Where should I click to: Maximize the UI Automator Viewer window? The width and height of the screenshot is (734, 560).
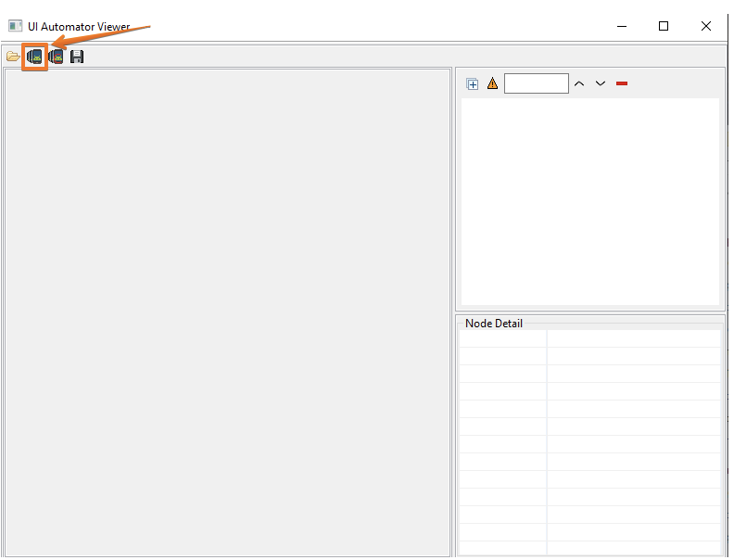coord(664,26)
